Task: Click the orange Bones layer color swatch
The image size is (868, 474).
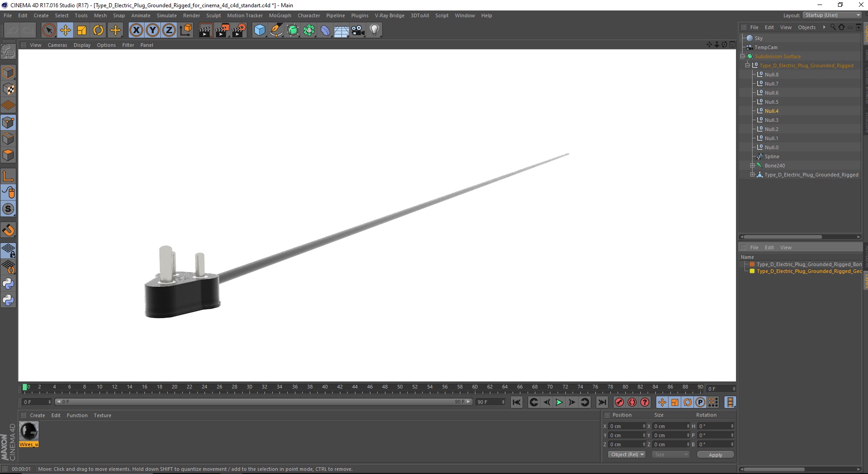Action: point(752,264)
